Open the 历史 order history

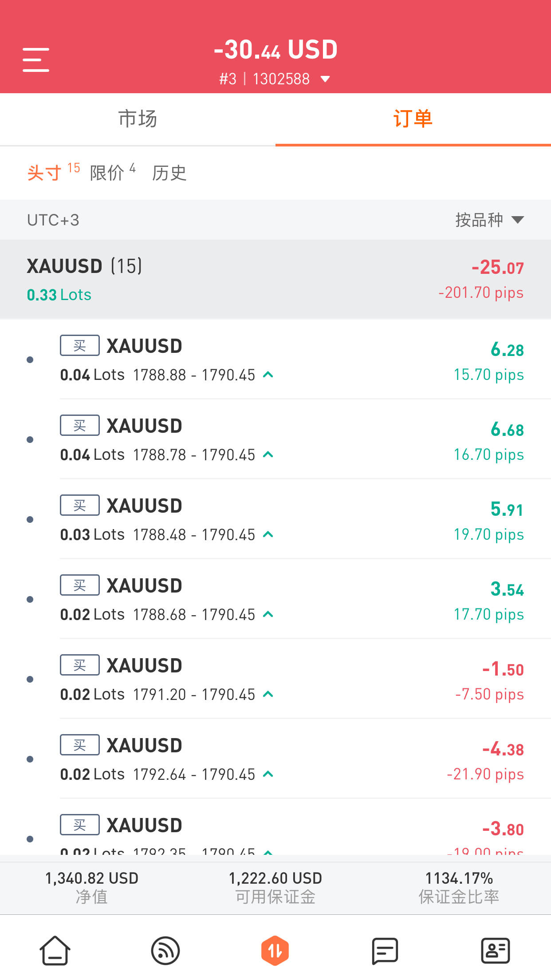coord(169,173)
